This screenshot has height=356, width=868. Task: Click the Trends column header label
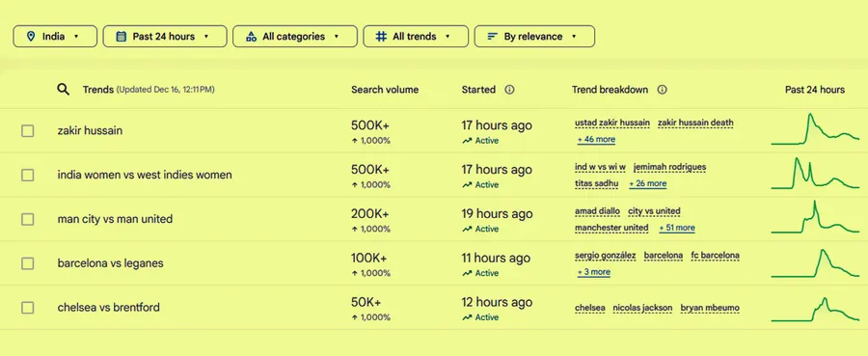(98, 90)
